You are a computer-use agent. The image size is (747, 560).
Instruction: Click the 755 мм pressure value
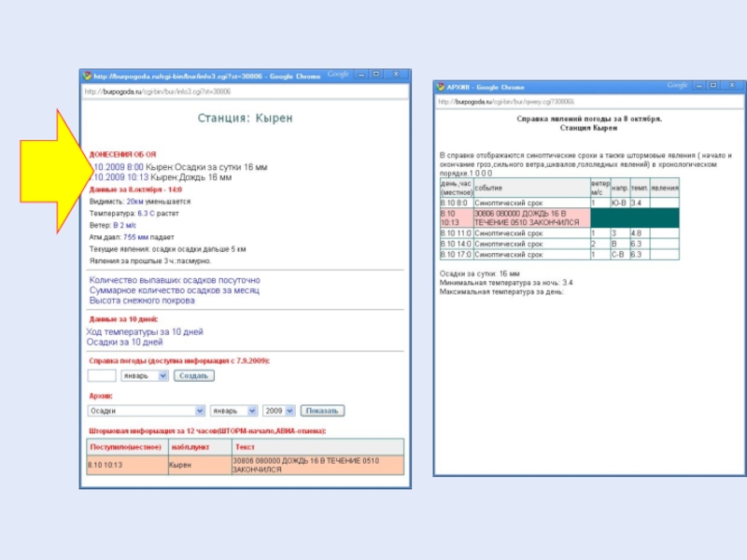135,238
